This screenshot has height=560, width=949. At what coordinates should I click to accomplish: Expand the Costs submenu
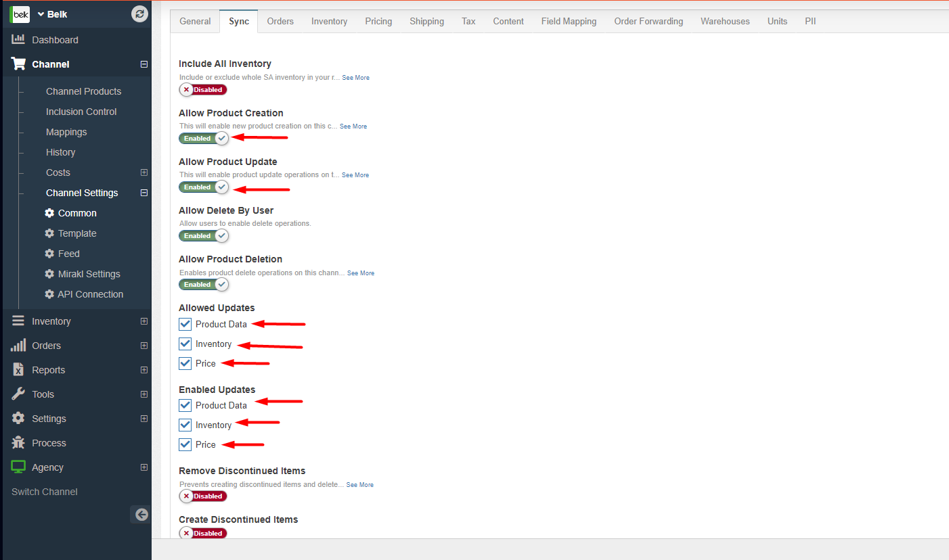(144, 172)
